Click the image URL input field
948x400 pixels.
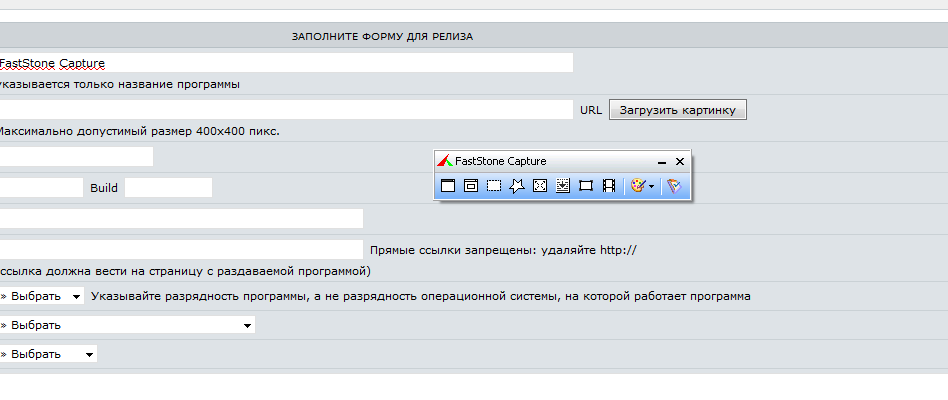point(285,110)
